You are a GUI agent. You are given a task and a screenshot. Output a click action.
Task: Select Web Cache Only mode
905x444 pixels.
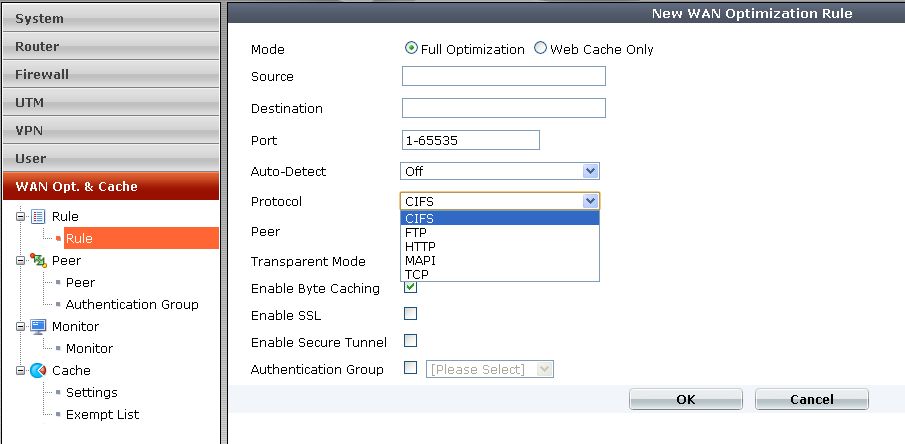point(541,49)
